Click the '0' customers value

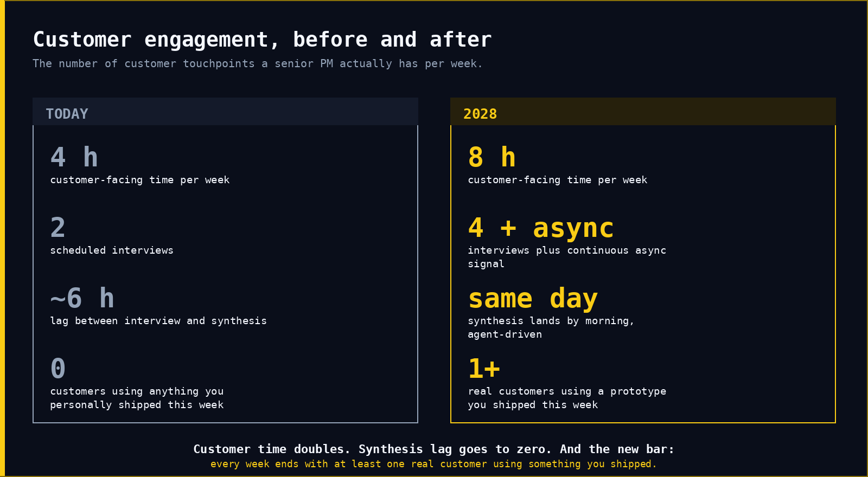pyautogui.click(x=58, y=369)
